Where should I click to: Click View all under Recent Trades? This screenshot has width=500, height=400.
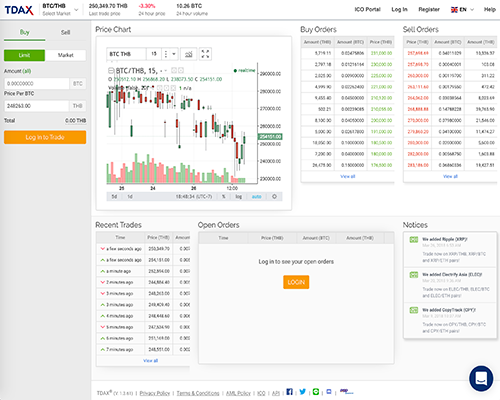click(151, 361)
